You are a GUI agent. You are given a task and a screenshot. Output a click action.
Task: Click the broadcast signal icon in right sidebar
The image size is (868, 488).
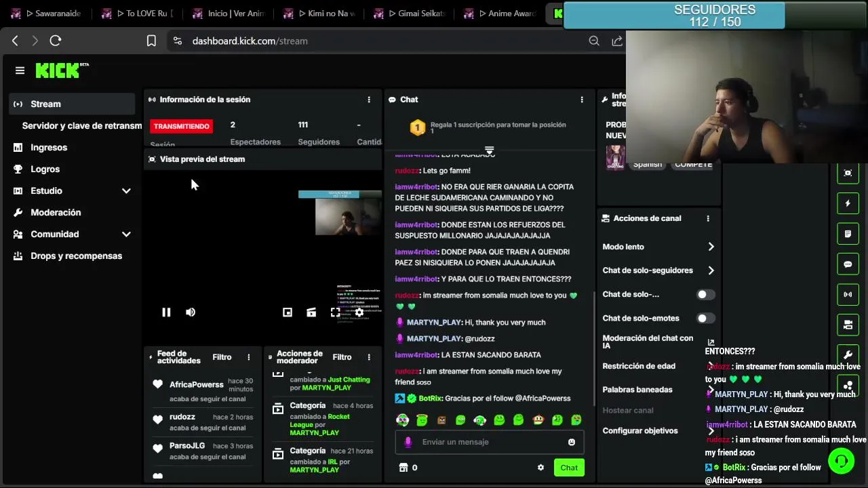(x=848, y=295)
